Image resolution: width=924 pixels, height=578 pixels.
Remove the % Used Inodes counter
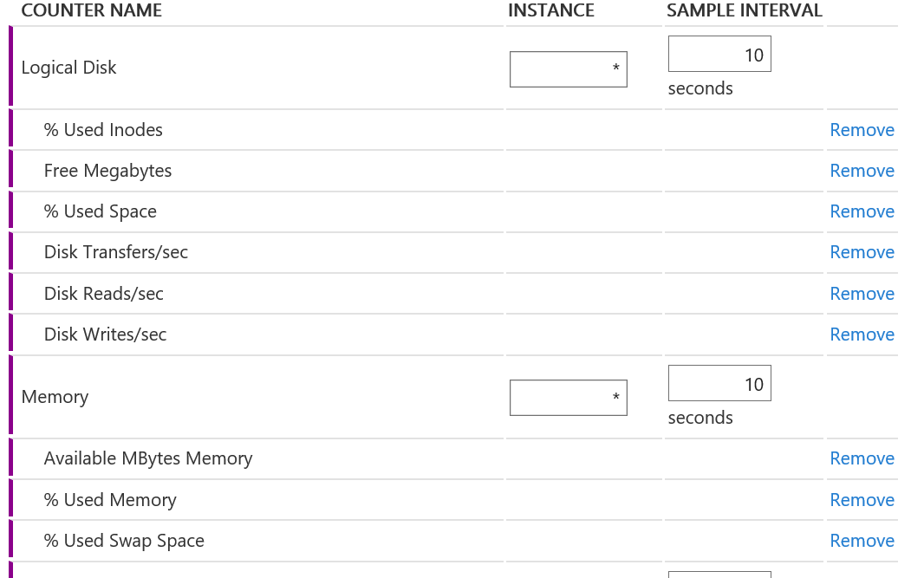point(862,130)
